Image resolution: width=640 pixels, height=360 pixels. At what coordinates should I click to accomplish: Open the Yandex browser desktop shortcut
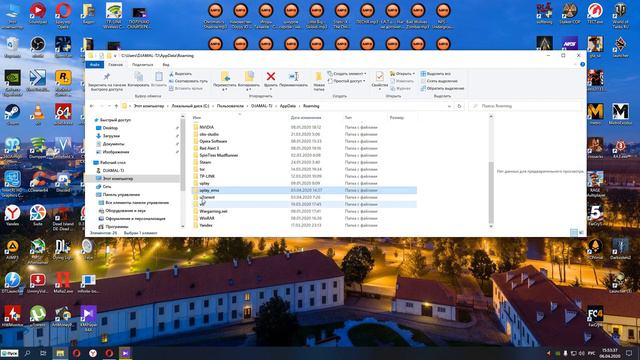[13, 216]
